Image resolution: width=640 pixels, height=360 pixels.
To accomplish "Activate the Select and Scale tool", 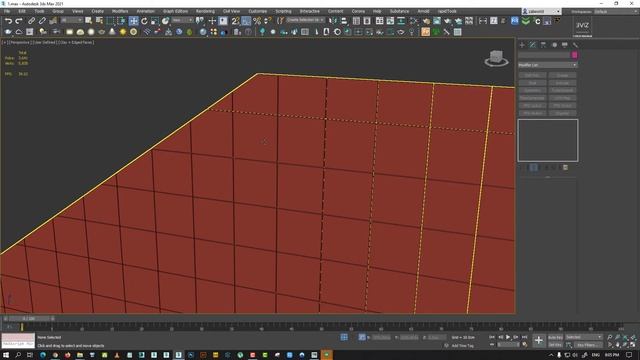I will 155,21.
